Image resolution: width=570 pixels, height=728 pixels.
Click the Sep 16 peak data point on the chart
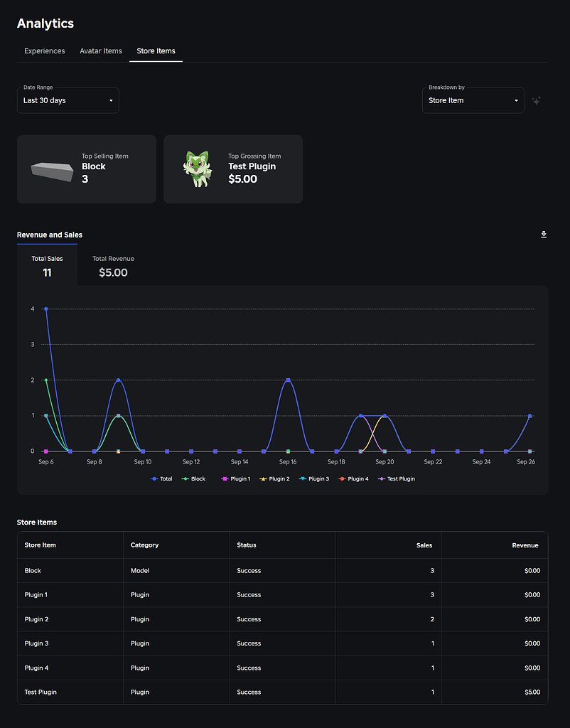288,380
